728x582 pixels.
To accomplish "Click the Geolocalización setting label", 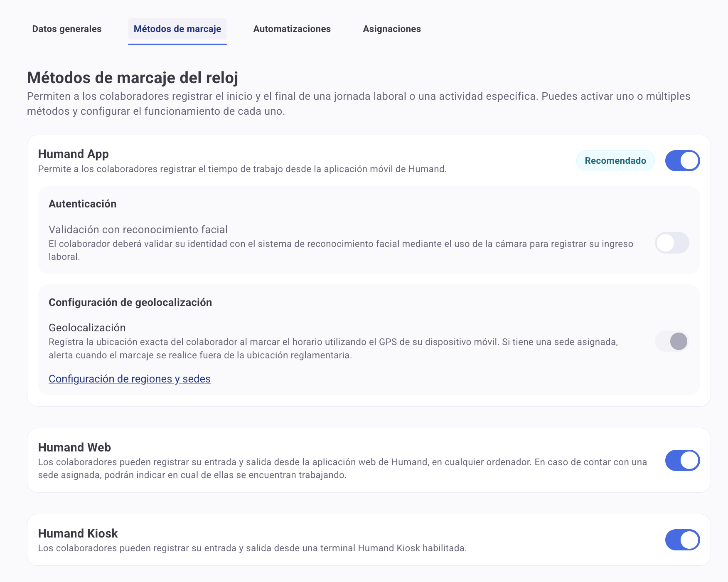I will (x=87, y=328).
